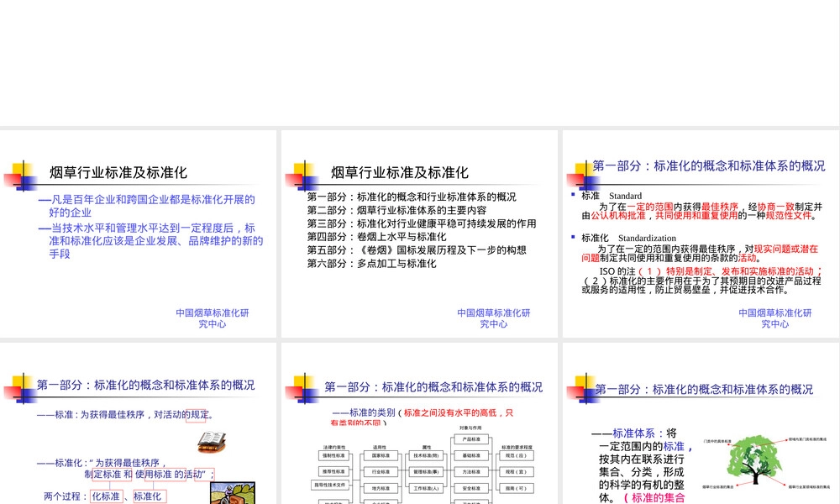Click red text 现实问题或潜在问题
Screen dimensions: 840x504
point(701,254)
